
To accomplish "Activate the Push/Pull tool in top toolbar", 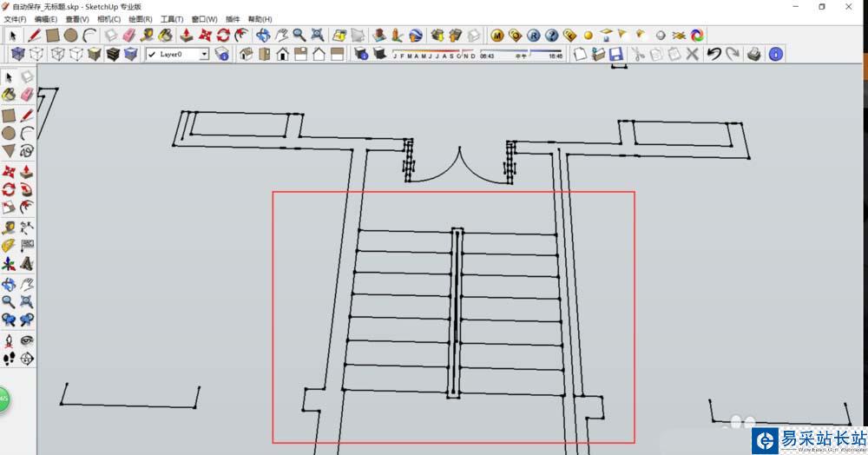I will pyautogui.click(x=186, y=36).
